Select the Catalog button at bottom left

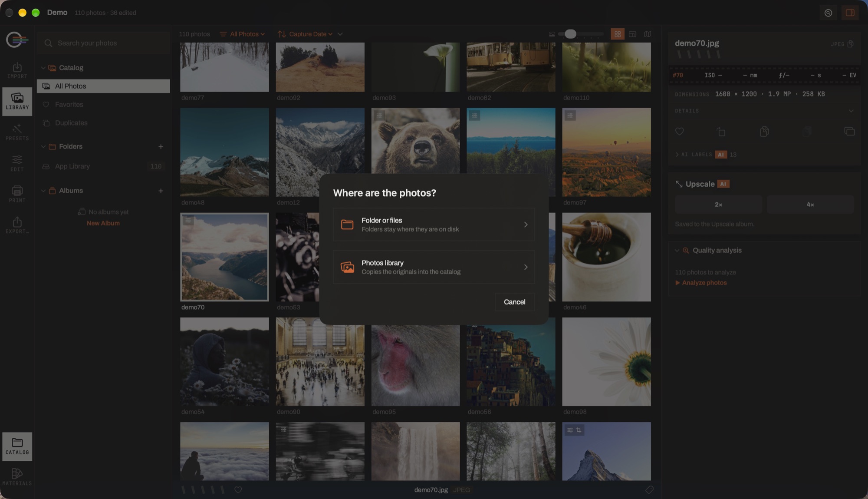(x=17, y=446)
